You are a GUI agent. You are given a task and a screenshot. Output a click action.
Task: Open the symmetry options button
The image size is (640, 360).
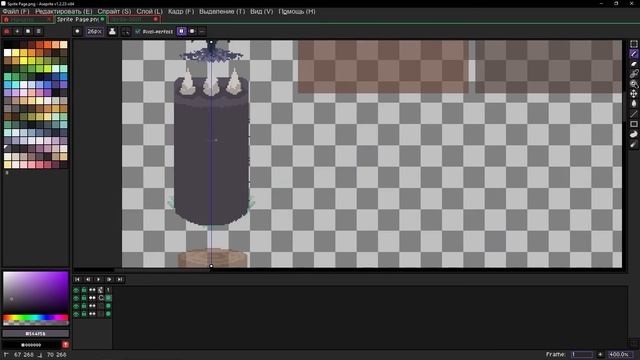pyautogui.click(x=202, y=31)
